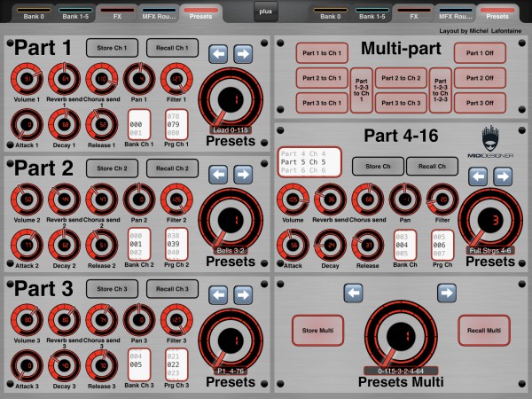The image size is (532, 399).
Task: Click Store Ch 2 button
Action: click(112, 168)
